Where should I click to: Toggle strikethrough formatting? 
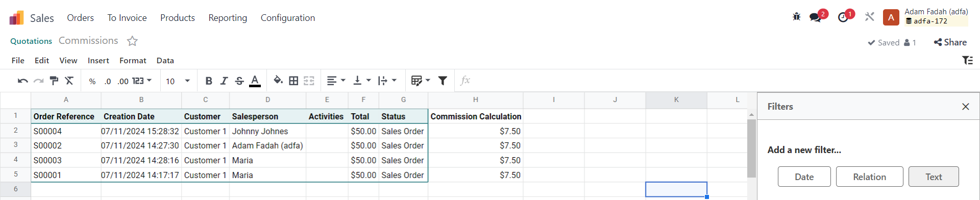pyautogui.click(x=239, y=81)
